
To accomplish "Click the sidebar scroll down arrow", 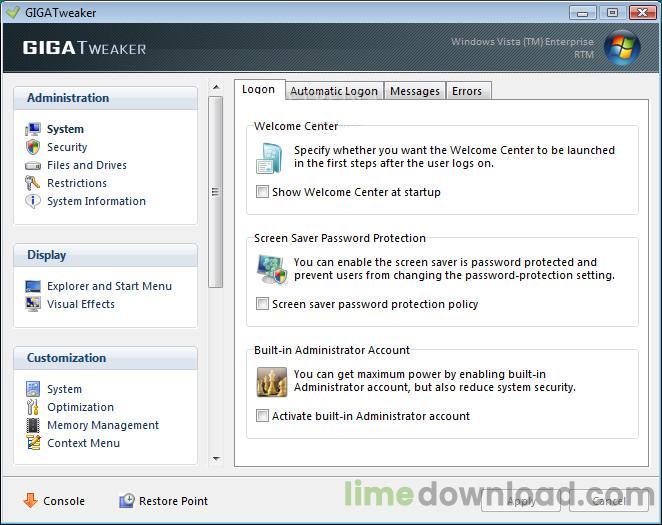I will point(216,459).
